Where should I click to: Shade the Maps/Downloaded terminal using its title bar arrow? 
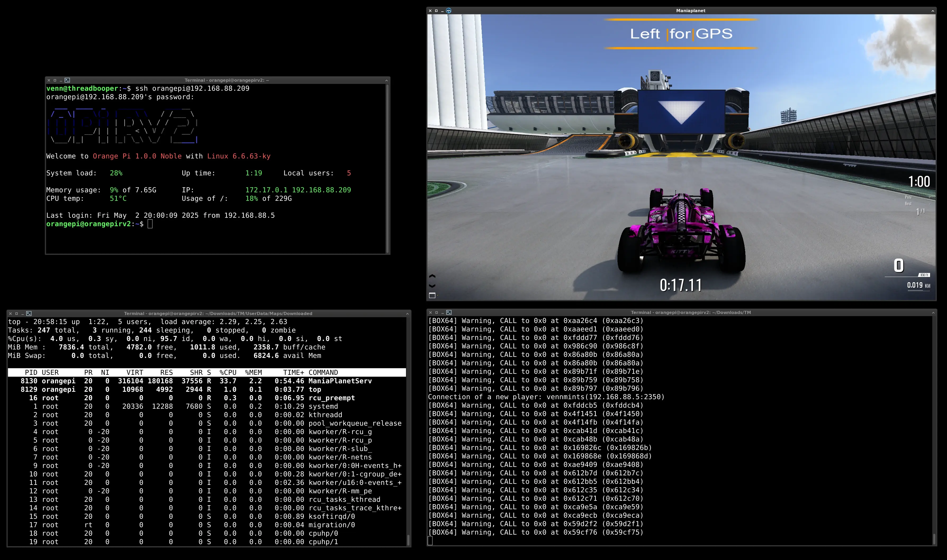pyautogui.click(x=407, y=313)
